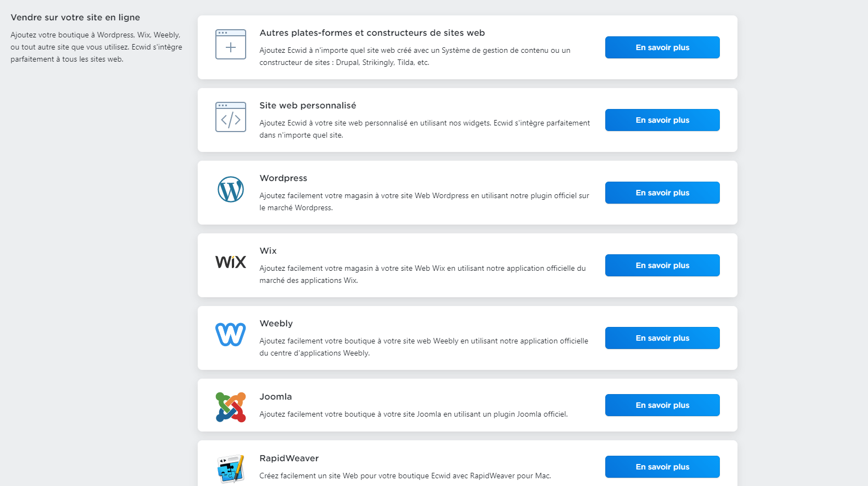Image resolution: width=868 pixels, height=486 pixels.
Task: Click the Joomla logo icon
Action: 230,407
